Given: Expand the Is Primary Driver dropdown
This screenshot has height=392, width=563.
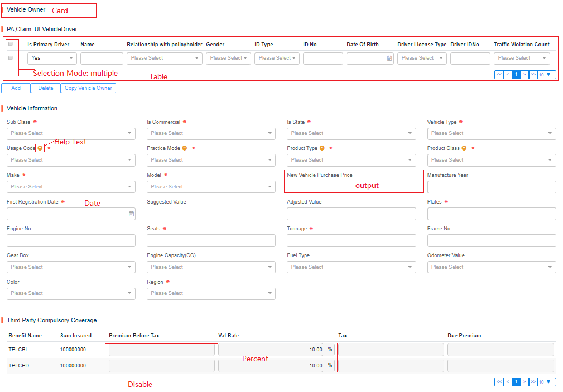Looking at the screenshot, I should (52, 58).
